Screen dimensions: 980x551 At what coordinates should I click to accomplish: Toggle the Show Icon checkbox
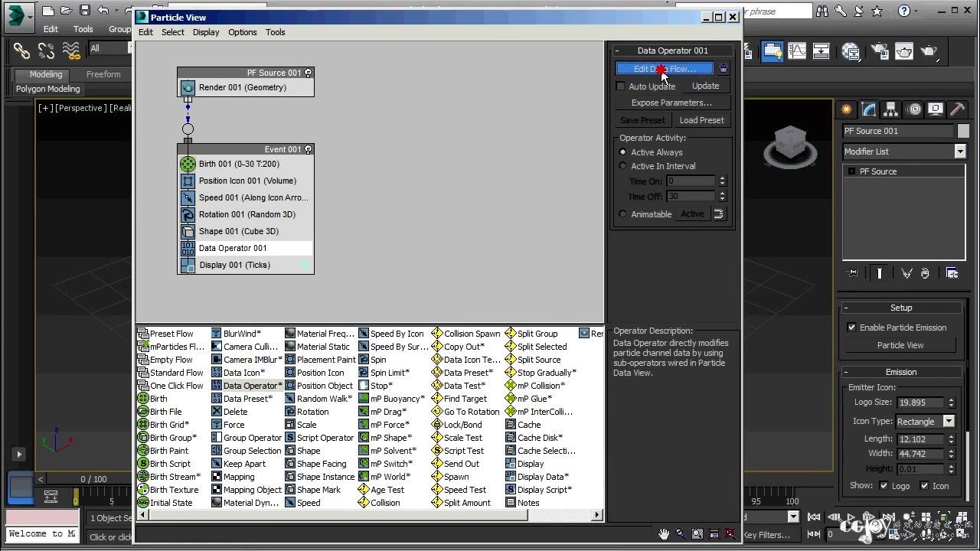pos(924,486)
